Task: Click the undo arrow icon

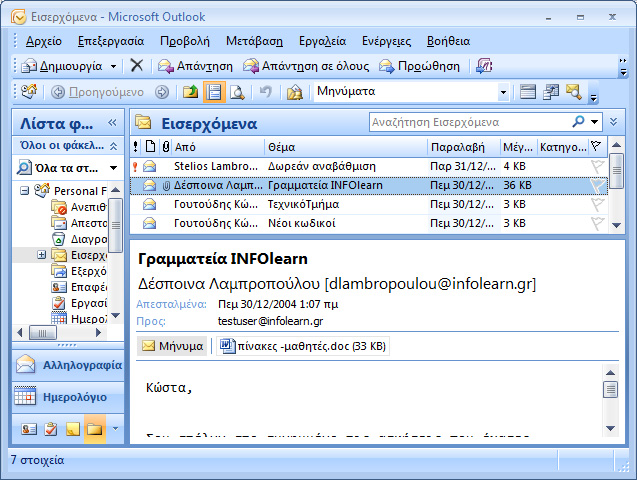Action: point(266,92)
